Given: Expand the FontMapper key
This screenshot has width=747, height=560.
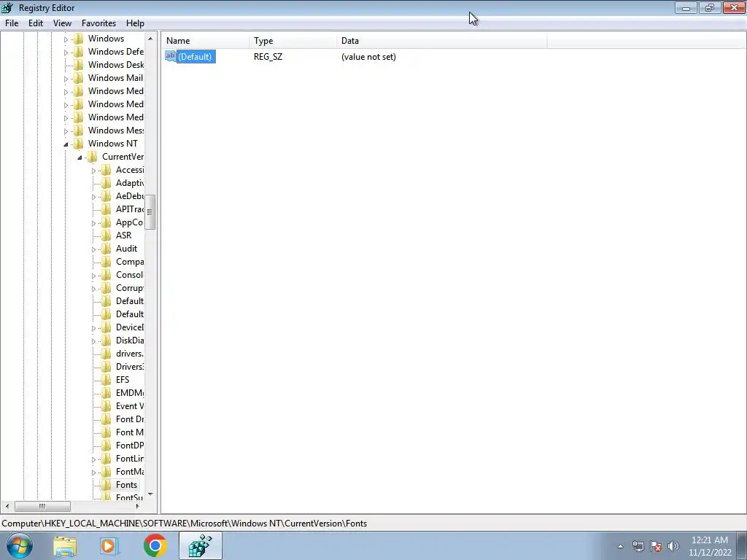Looking at the screenshot, I should [x=93, y=472].
